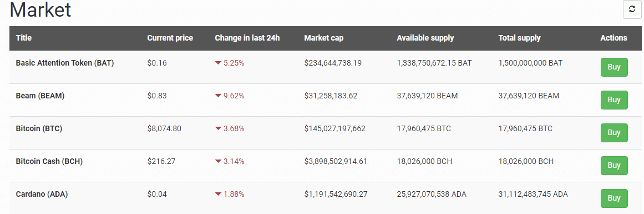Click the red down arrow beside 9.62%
The width and height of the screenshot is (644, 214).
pos(218,96)
